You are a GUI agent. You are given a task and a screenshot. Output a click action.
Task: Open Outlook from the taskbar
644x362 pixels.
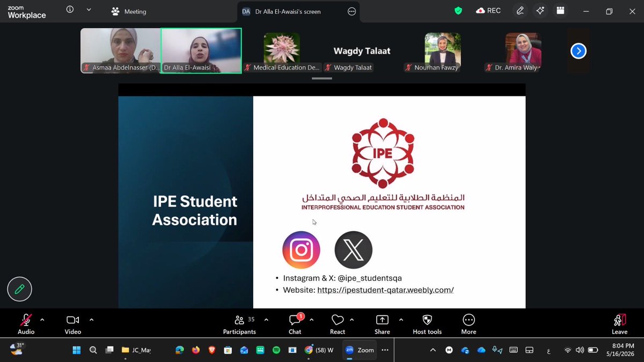point(244,350)
